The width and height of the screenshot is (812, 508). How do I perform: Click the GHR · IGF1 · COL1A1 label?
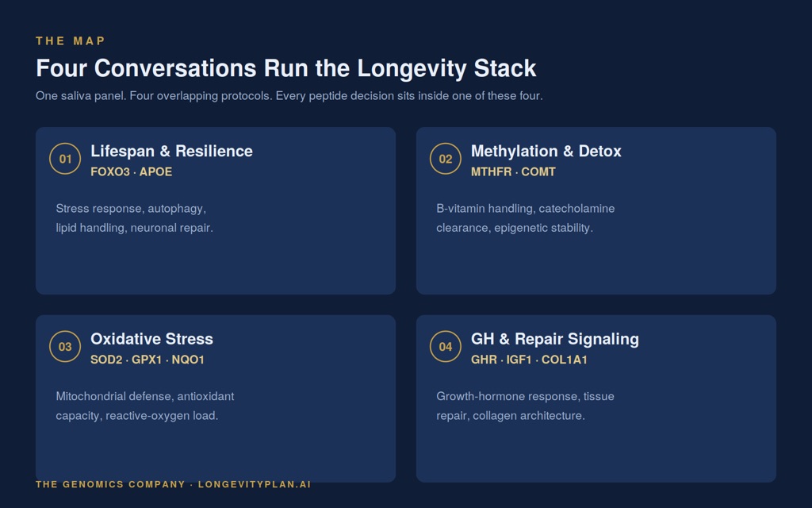coord(529,360)
